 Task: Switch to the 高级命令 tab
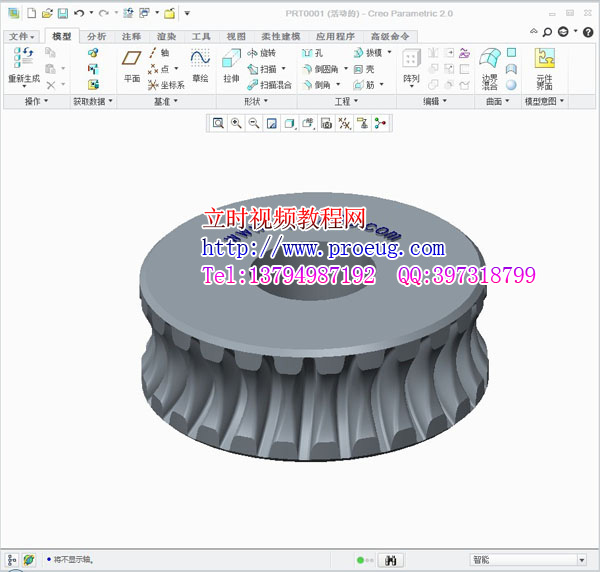tap(390, 36)
